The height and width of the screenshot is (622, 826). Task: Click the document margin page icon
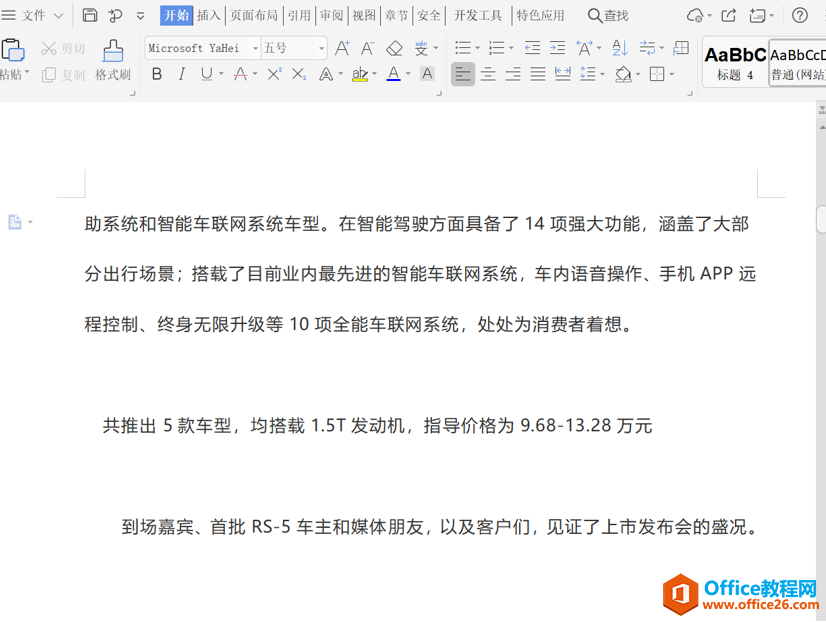15,222
